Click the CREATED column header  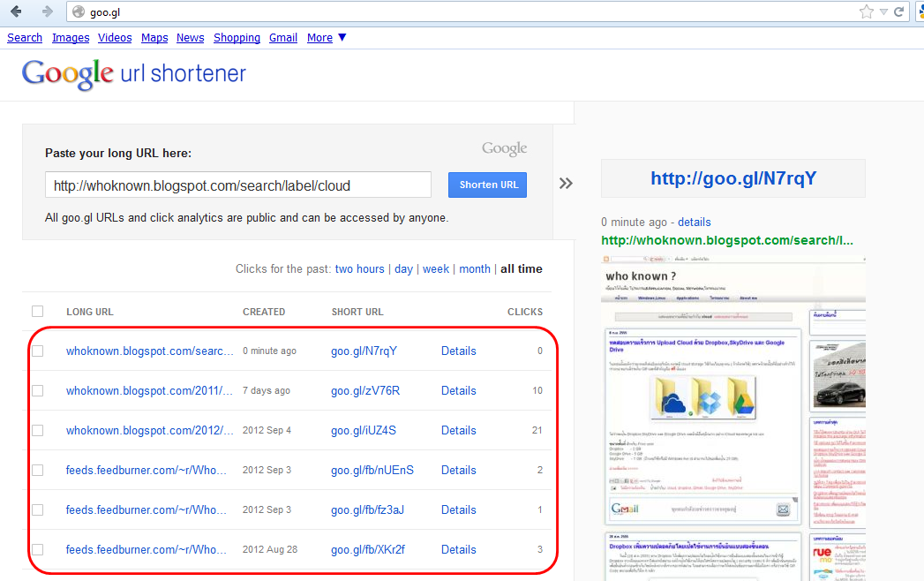(264, 312)
